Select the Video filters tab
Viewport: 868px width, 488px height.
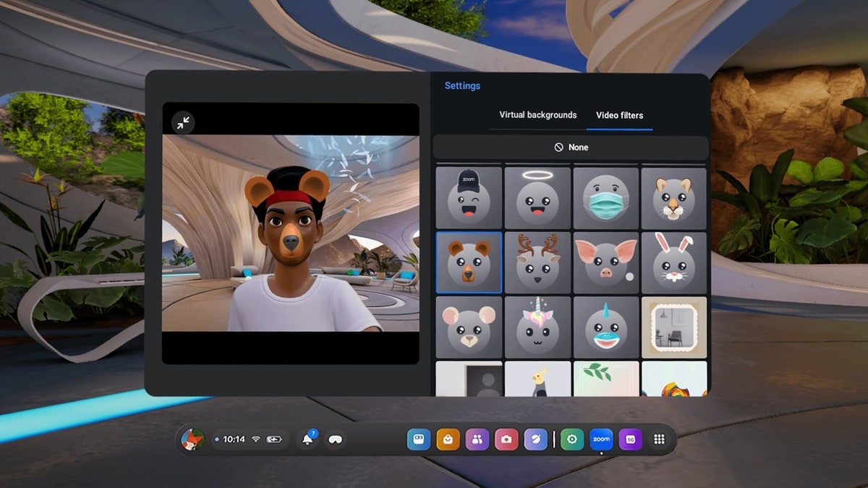pos(619,115)
